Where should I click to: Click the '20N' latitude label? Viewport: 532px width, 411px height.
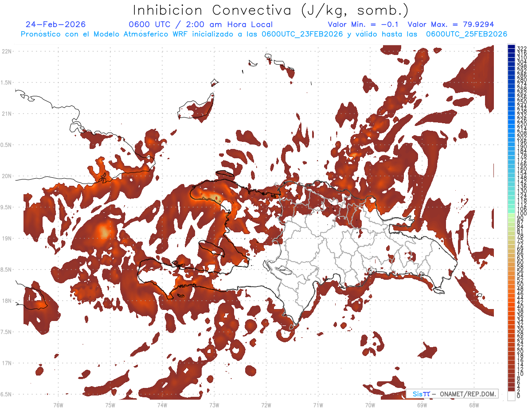click(6, 176)
